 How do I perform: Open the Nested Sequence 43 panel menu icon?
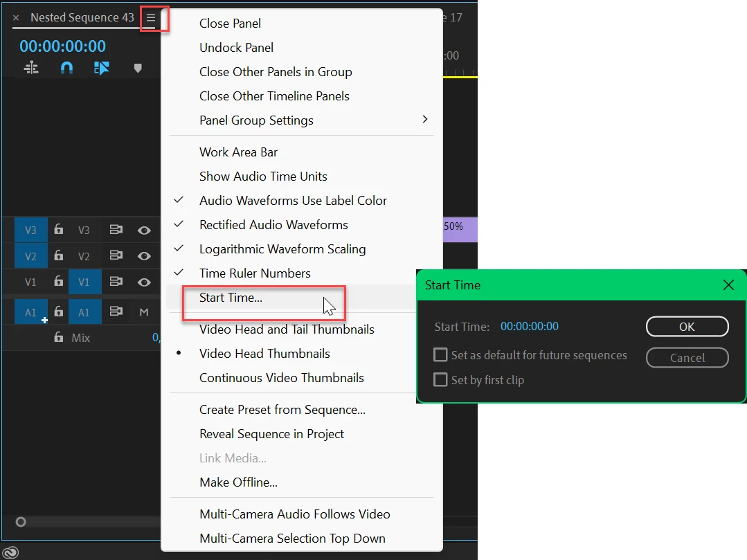pyautogui.click(x=151, y=18)
